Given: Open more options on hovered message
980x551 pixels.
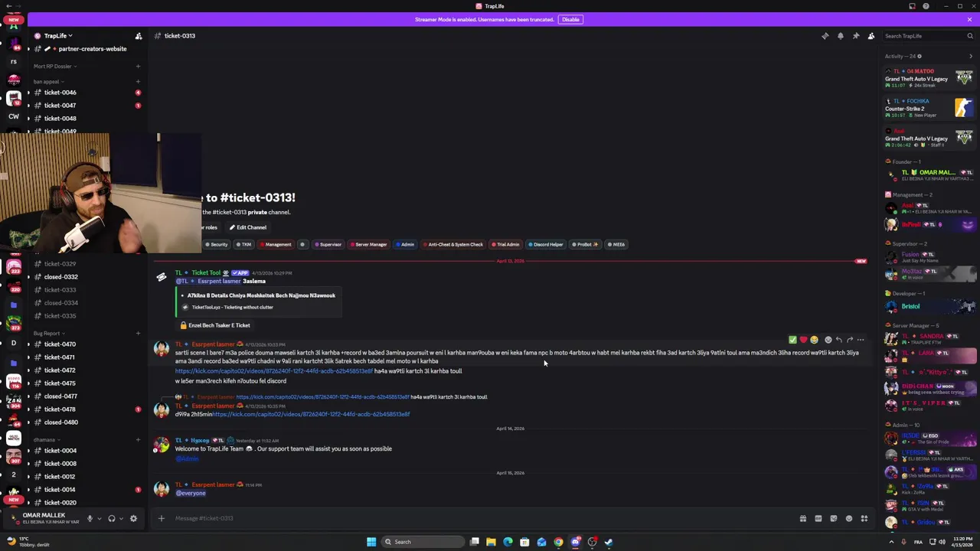Looking at the screenshot, I should click(861, 340).
